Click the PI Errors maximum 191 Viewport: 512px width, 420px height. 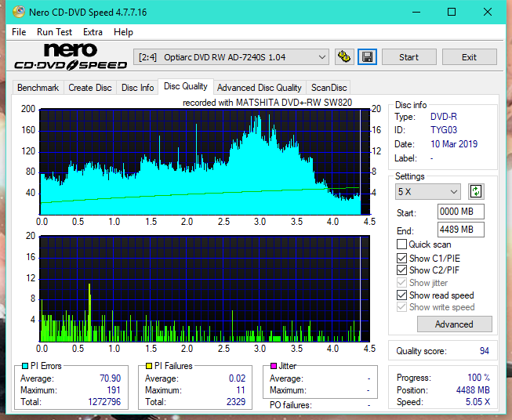[114, 390]
